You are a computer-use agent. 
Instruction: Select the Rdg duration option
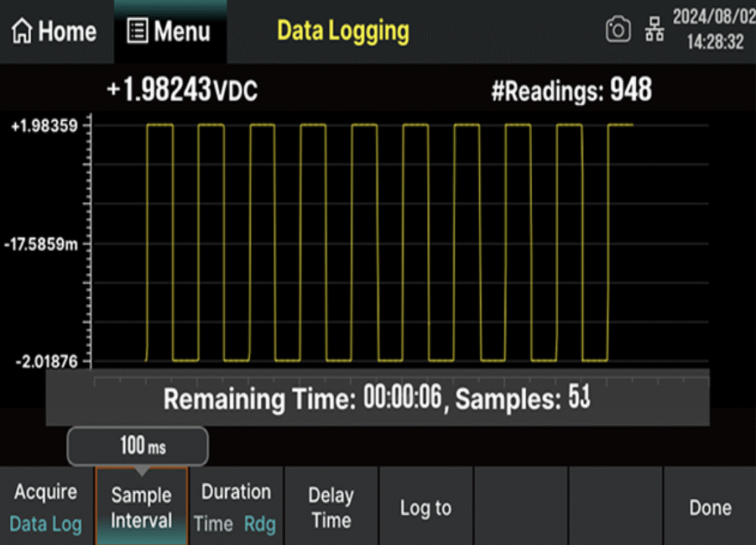pyautogui.click(x=260, y=524)
